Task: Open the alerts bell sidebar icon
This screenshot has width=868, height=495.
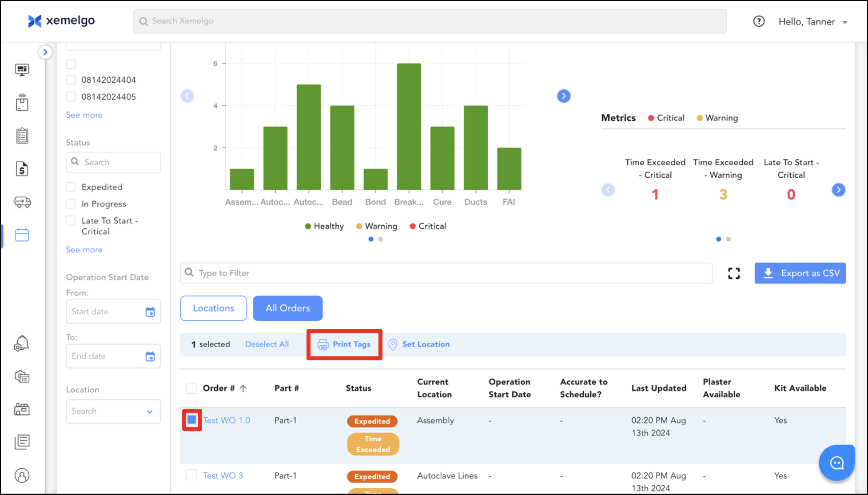Action: pyautogui.click(x=22, y=343)
